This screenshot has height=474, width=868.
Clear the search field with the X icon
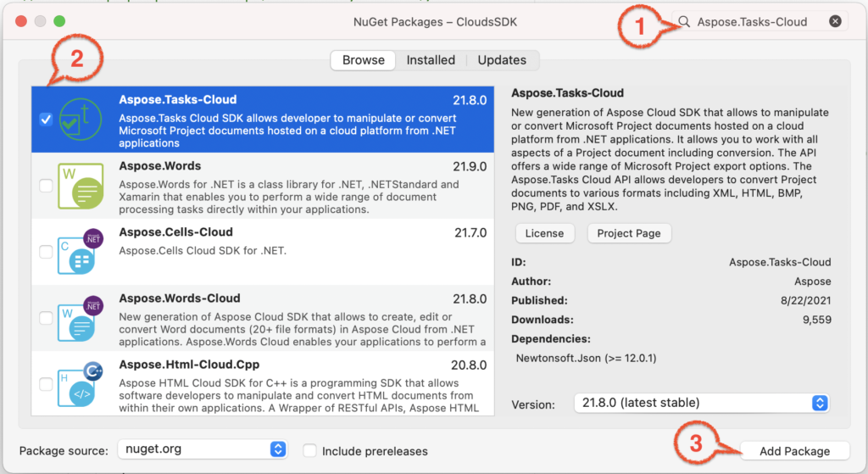click(x=835, y=21)
